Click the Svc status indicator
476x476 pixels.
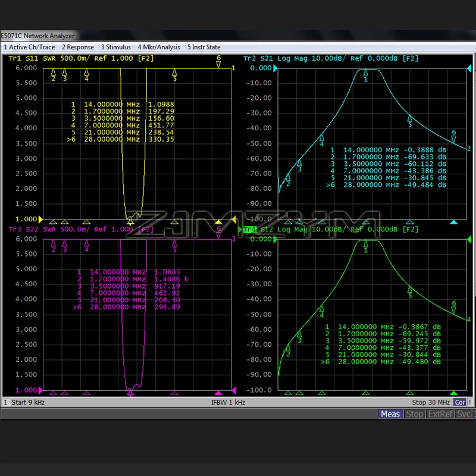(464, 414)
